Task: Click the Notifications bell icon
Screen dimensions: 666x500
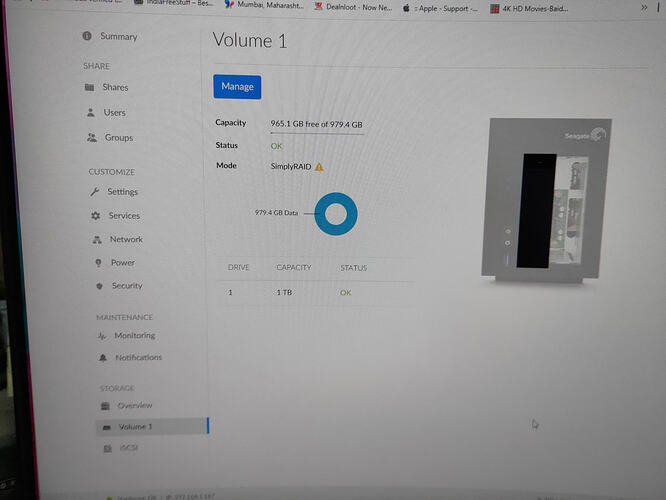Action: pyautogui.click(x=103, y=358)
